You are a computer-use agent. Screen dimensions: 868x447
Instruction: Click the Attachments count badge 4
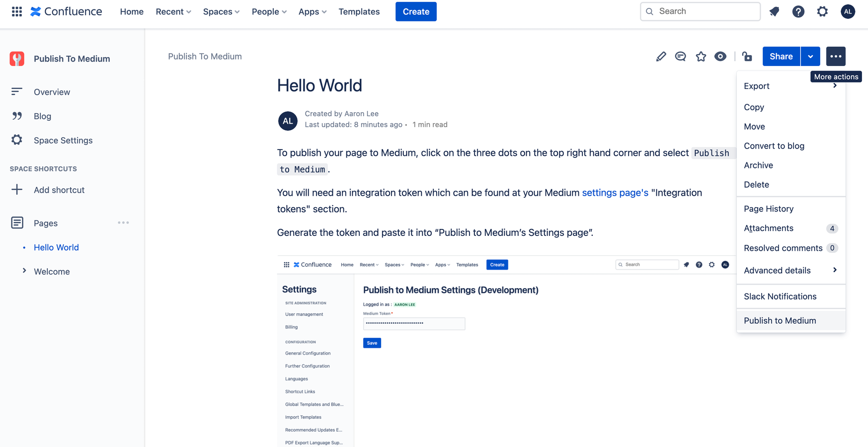832,228
